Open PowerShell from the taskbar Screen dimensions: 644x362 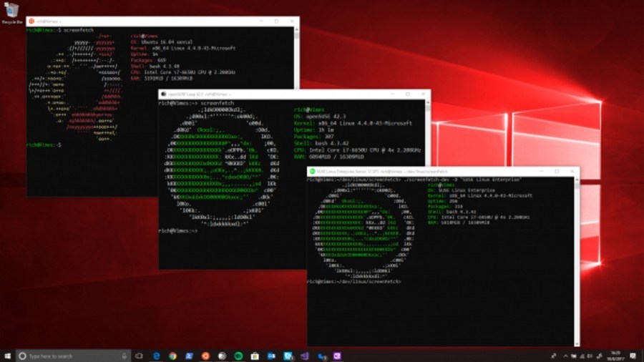click(189, 356)
